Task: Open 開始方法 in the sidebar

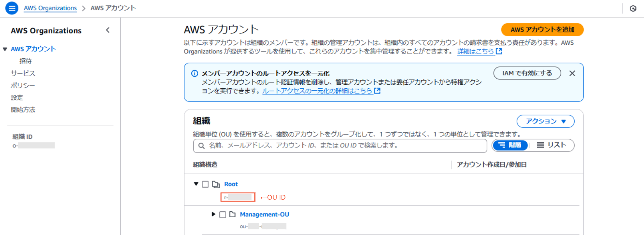Action: pyautogui.click(x=23, y=110)
